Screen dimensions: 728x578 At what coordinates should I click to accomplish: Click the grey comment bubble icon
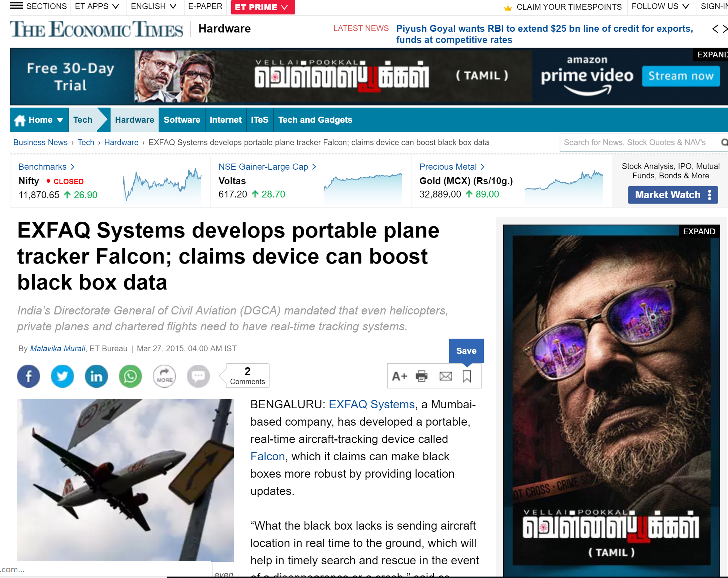point(198,376)
